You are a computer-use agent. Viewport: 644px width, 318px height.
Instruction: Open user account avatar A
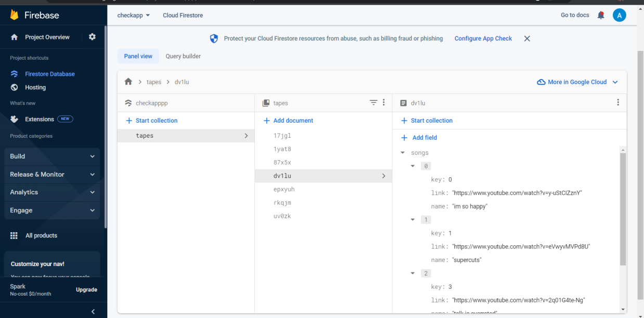(619, 15)
